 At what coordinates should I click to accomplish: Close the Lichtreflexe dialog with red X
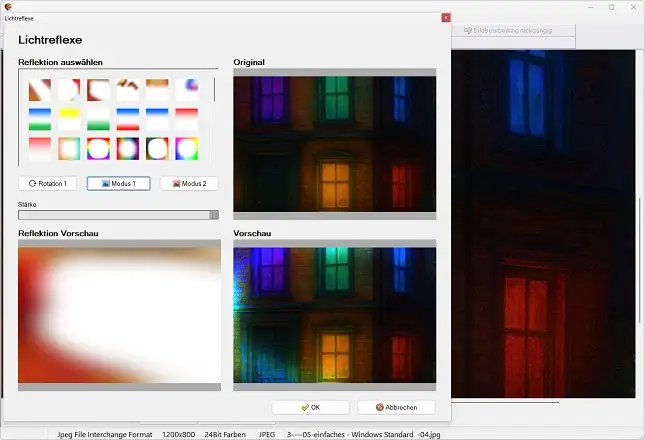(445, 18)
